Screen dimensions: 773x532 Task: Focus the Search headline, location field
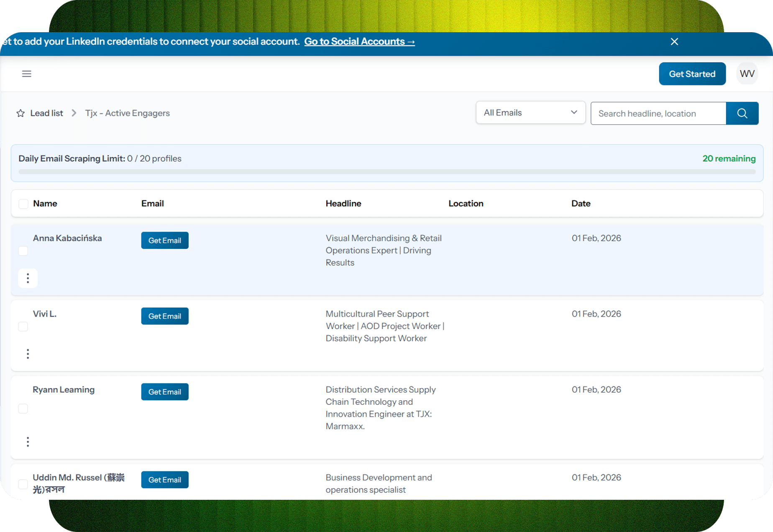(658, 113)
